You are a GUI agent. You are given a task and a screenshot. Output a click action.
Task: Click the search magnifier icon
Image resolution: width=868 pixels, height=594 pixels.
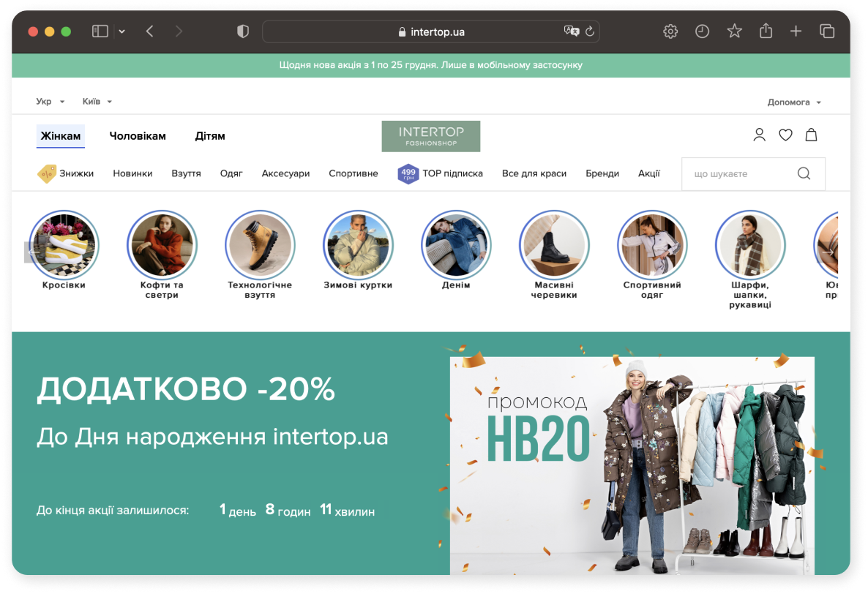click(x=804, y=173)
